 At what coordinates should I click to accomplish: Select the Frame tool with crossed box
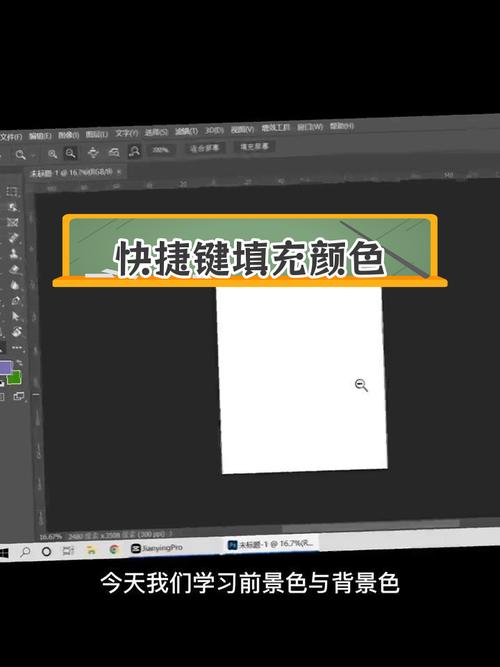pos(13,222)
